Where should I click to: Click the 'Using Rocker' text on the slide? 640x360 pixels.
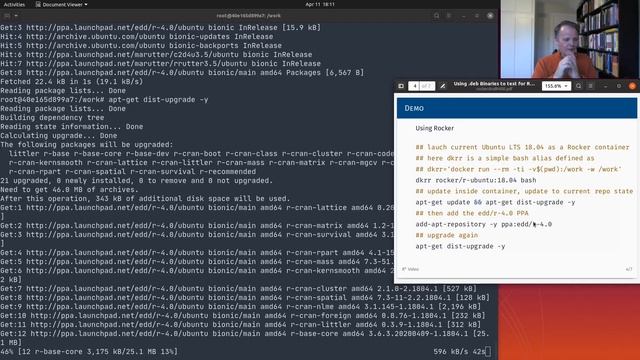434,128
